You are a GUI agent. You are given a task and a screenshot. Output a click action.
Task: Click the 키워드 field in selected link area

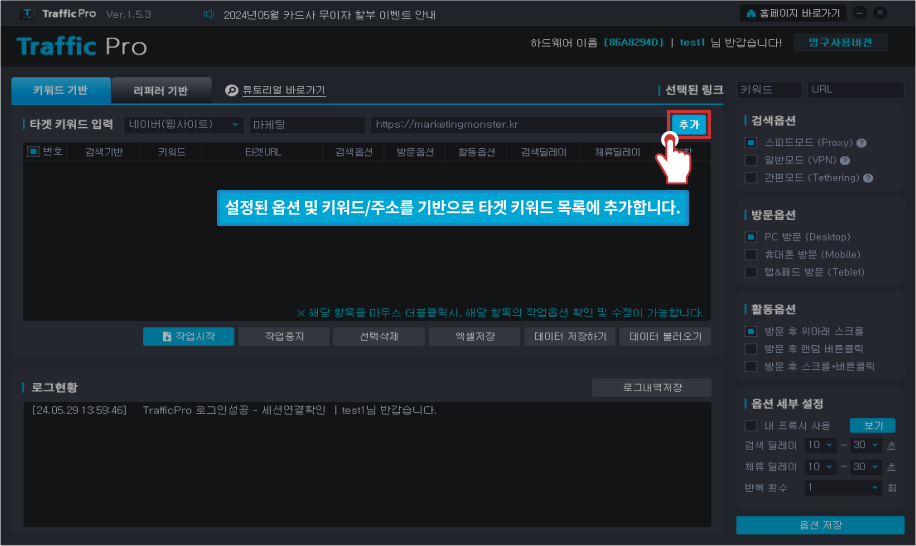[769, 90]
